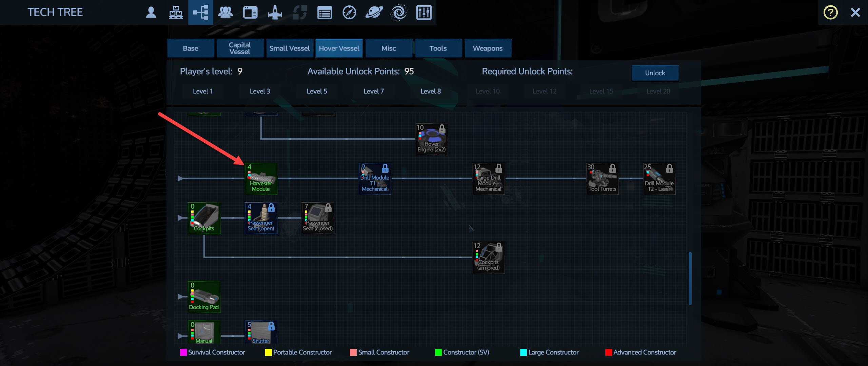Switch to the Small Vessel tab
Screen dimensions: 868x366
290,48
